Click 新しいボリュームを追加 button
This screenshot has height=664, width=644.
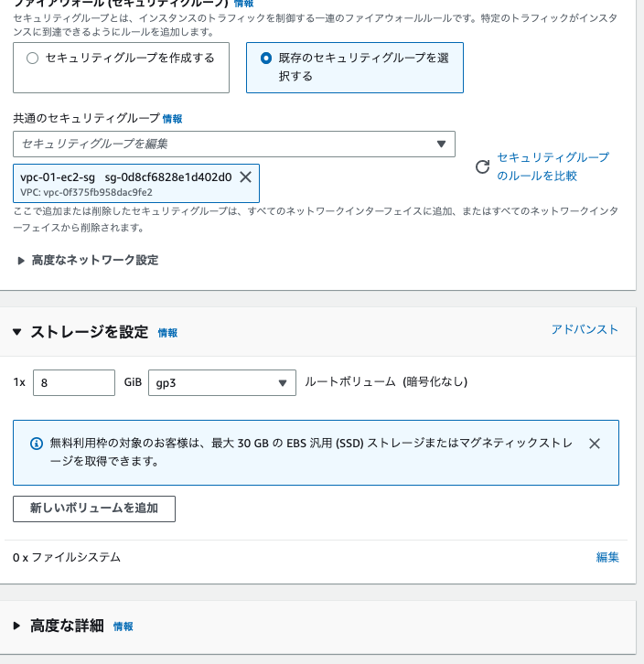tap(94, 509)
